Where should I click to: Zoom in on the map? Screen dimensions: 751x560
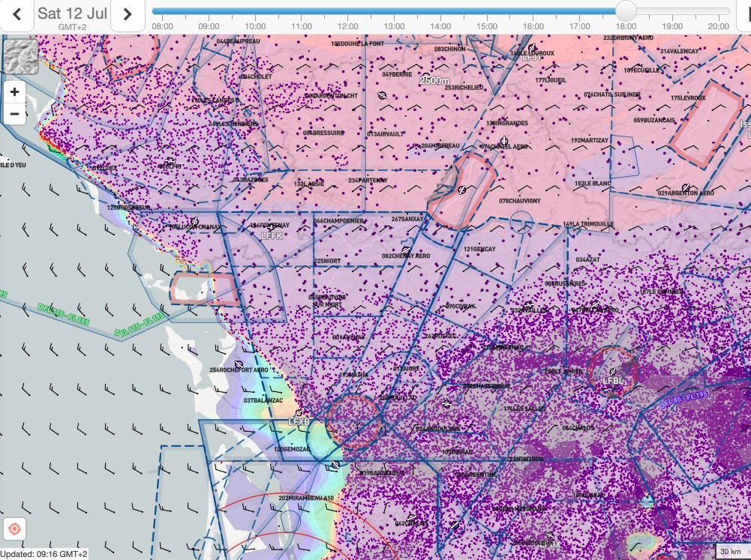[15, 93]
